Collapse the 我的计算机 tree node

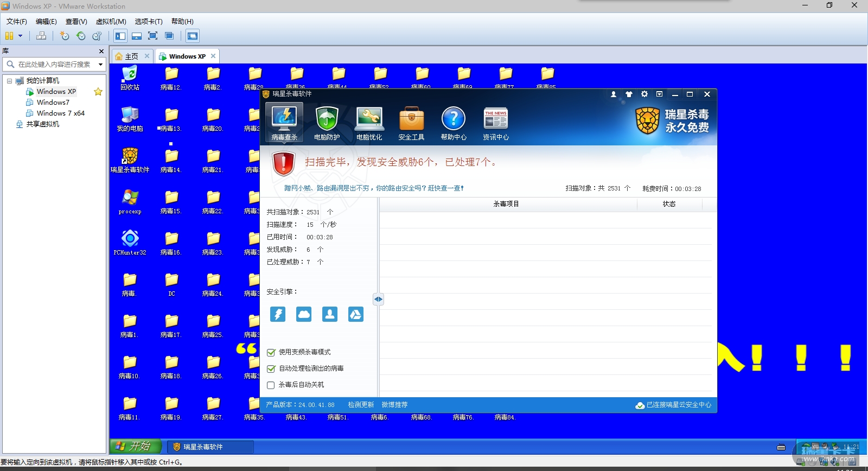point(9,81)
